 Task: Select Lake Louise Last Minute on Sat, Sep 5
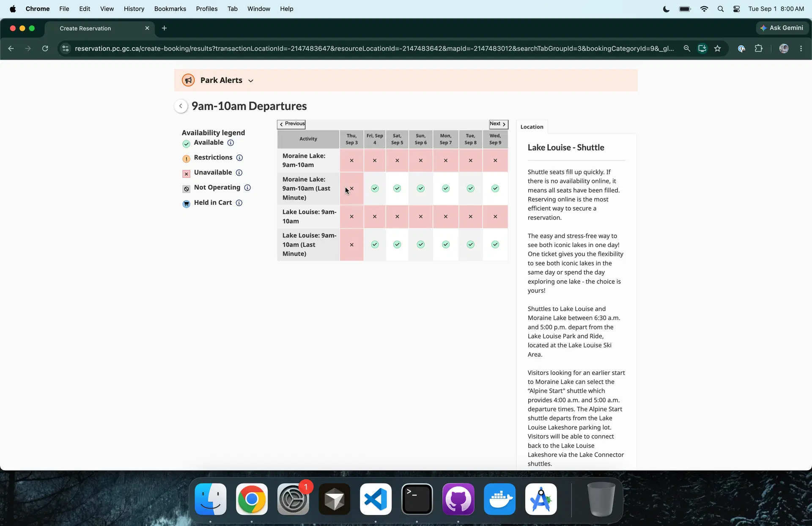click(397, 245)
